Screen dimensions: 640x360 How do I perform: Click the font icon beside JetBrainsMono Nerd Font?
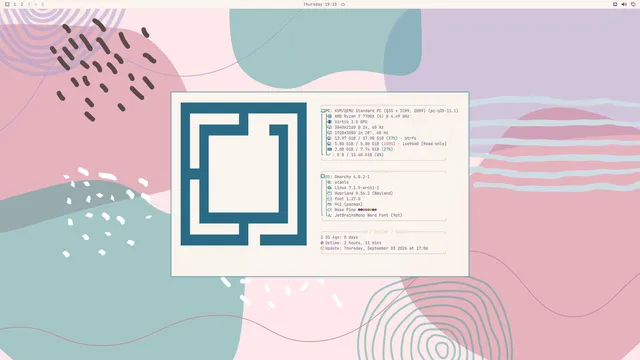tap(329, 215)
